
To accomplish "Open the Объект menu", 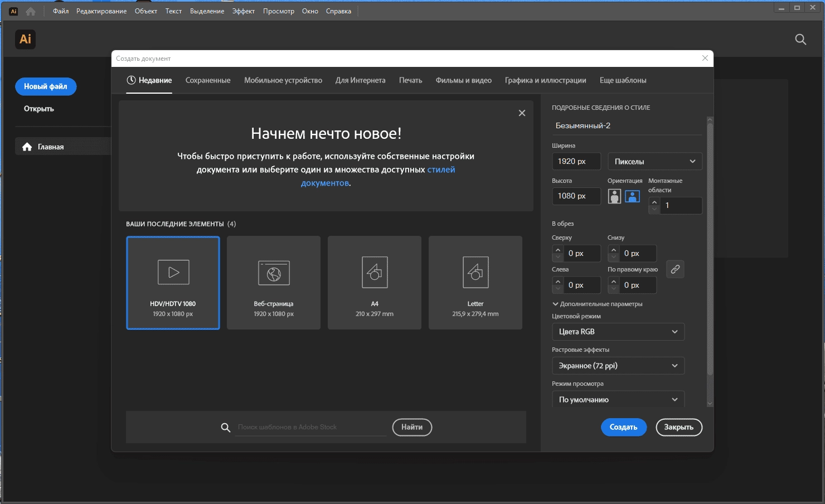I will [x=146, y=11].
